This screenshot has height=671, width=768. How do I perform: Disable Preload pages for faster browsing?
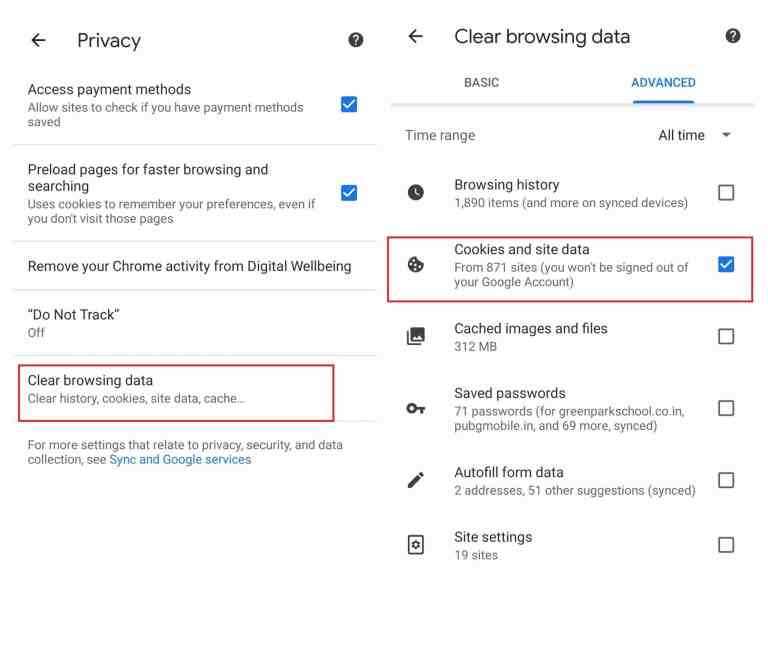tap(349, 193)
